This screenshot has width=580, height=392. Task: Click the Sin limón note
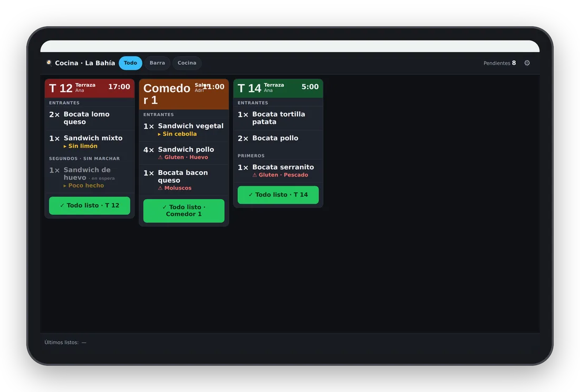pos(81,146)
